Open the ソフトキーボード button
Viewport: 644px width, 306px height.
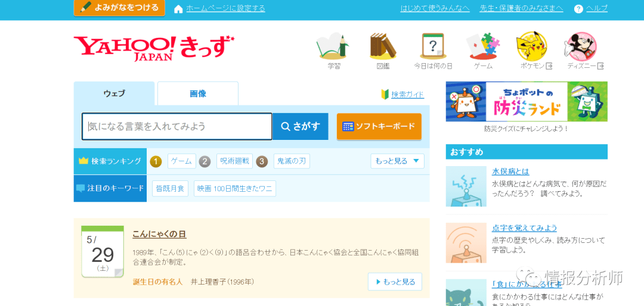tap(379, 126)
